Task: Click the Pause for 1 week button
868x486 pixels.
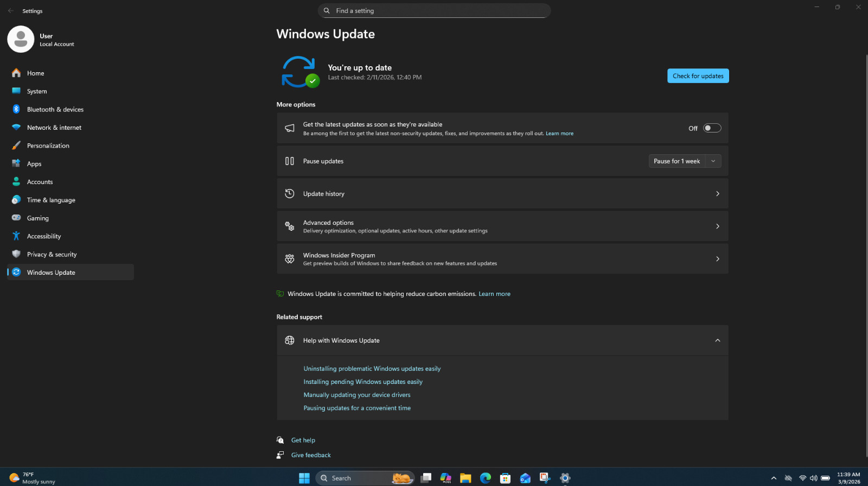Action: pyautogui.click(x=677, y=161)
